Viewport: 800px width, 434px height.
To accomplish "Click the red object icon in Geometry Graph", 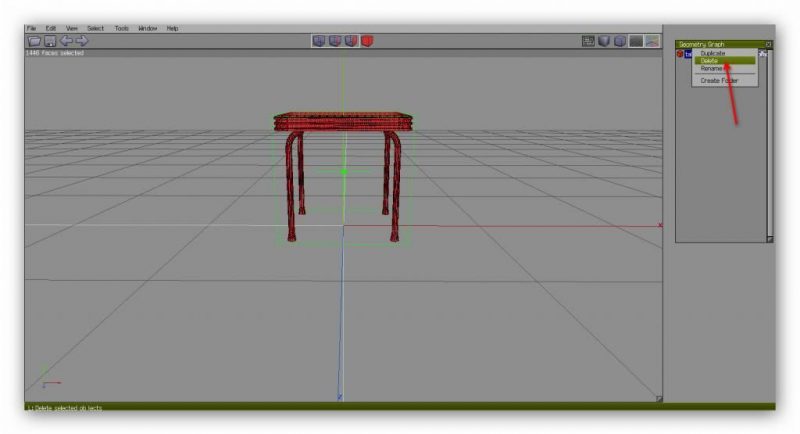I will pyautogui.click(x=680, y=54).
